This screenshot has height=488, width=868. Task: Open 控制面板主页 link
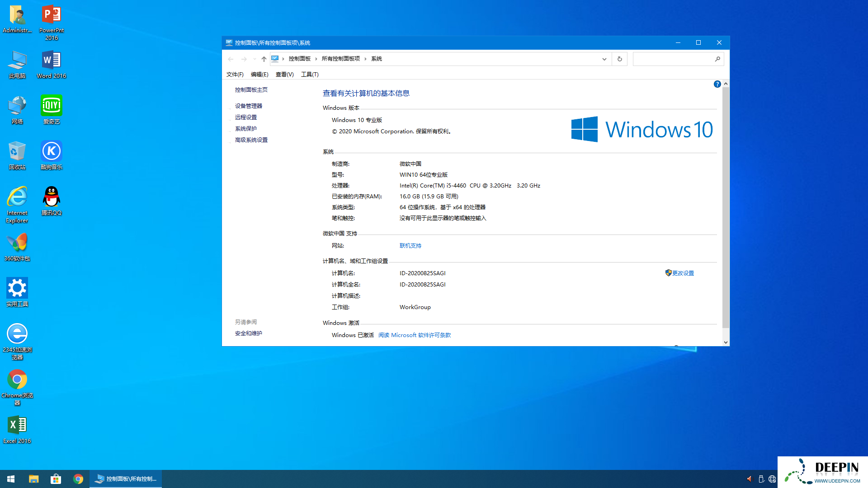click(x=251, y=90)
